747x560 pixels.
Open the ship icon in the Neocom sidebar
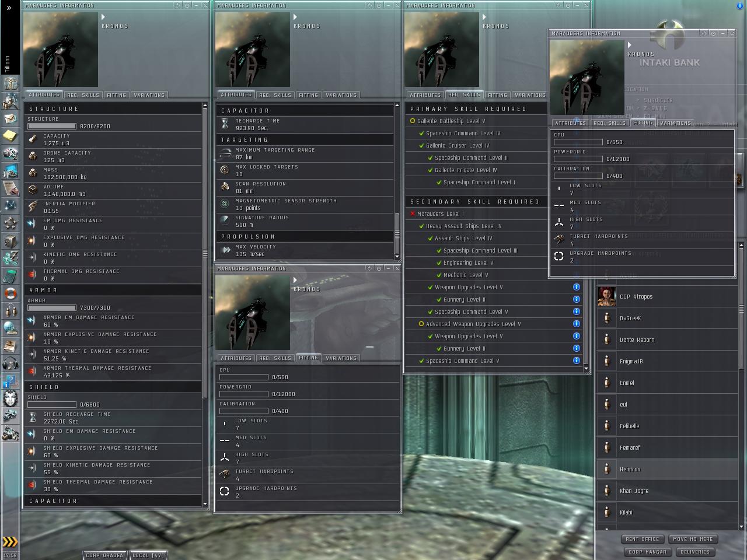tap(10, 416)
